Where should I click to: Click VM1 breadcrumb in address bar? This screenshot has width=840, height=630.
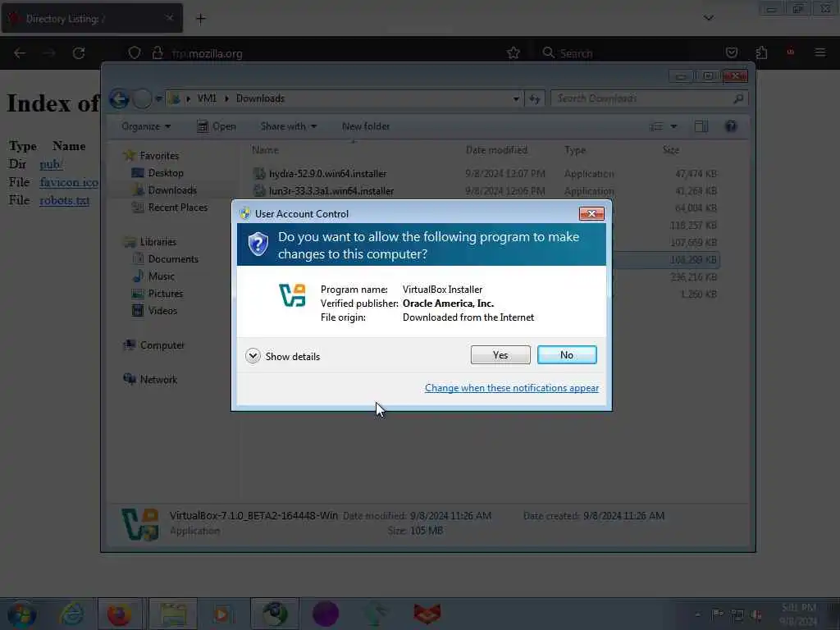207,98
